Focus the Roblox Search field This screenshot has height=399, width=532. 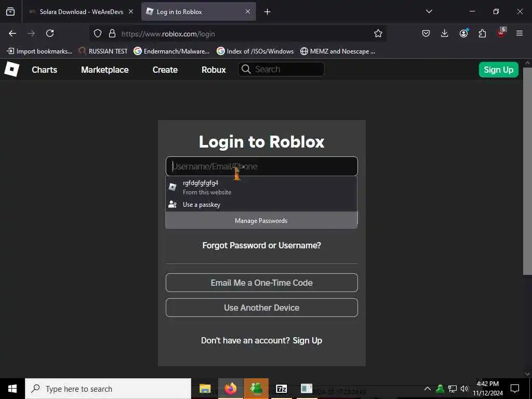281,69
